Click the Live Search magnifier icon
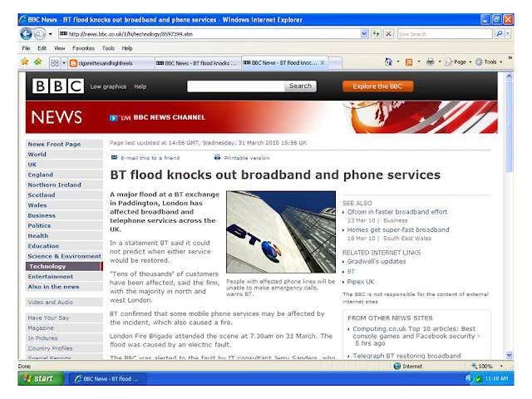This screenshot has height=399, width=532. tap(499, 33)
